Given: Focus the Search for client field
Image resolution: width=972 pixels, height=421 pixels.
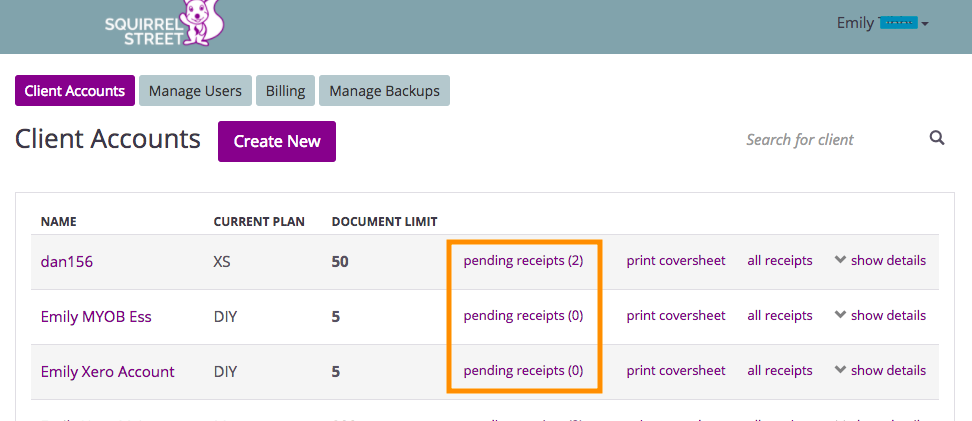Looking at the screenshot, I should click(831, 140).
